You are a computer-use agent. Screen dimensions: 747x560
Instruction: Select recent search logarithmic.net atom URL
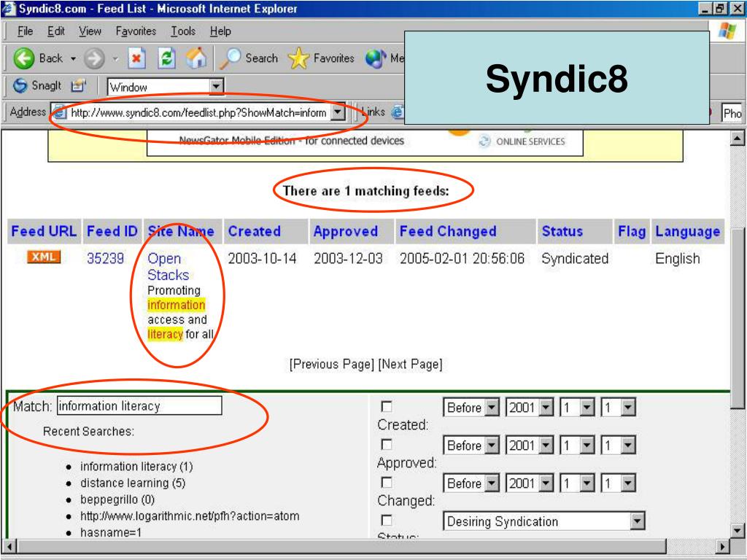190,516
